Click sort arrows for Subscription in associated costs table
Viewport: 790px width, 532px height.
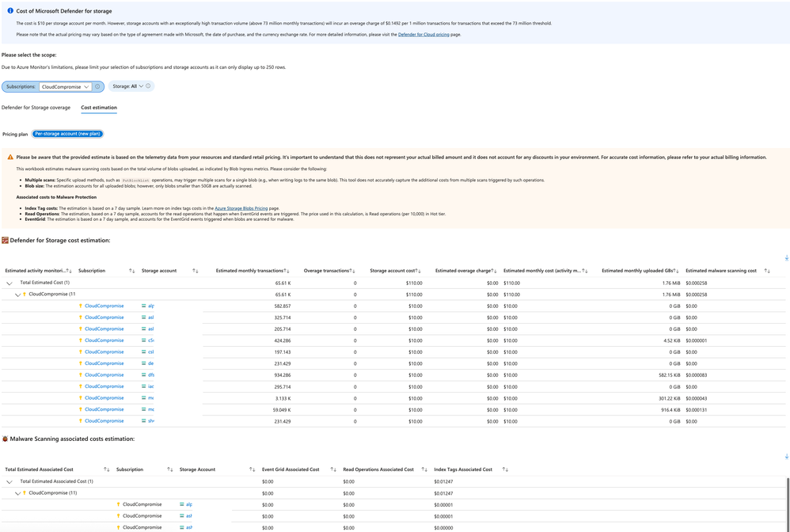click(169, 469)
